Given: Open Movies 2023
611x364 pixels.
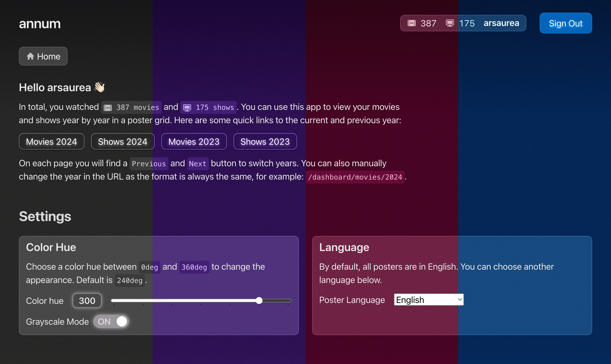Looking at the screenshot, I should (x=194, y=141).
